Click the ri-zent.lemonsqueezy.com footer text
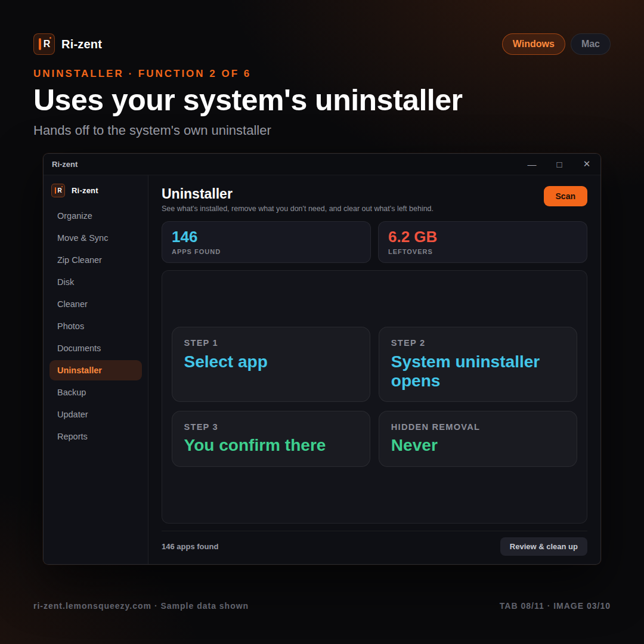The image size is (644, 644). pyautogui.click(x=92, y=606)
